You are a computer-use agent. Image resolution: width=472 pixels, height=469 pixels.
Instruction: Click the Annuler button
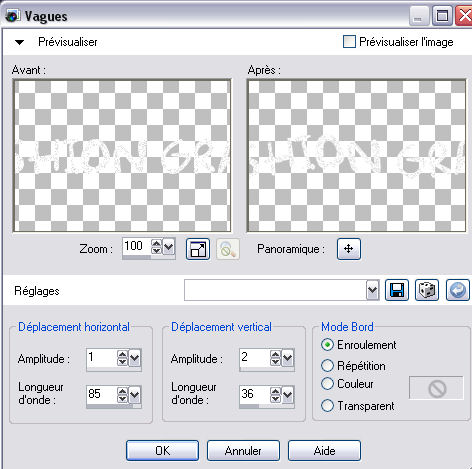coord(243,451)
